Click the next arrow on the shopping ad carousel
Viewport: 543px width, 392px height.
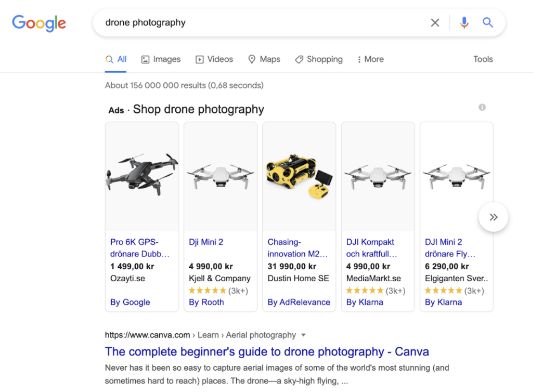[493, 217]
